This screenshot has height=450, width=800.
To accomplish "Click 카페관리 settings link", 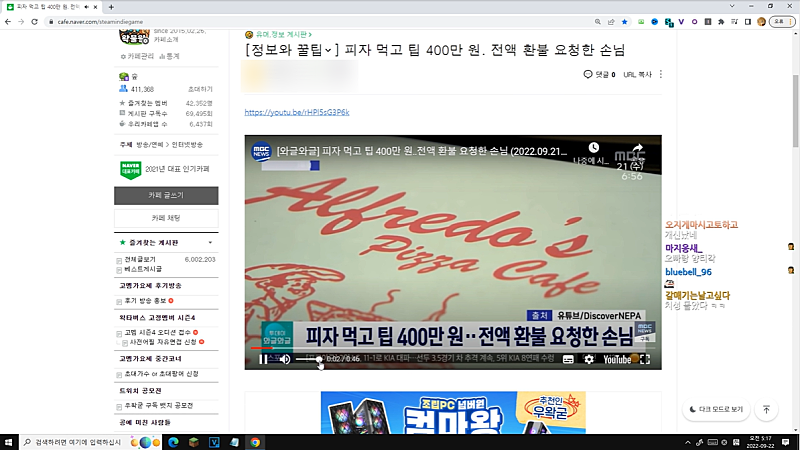I will [137, 56].
